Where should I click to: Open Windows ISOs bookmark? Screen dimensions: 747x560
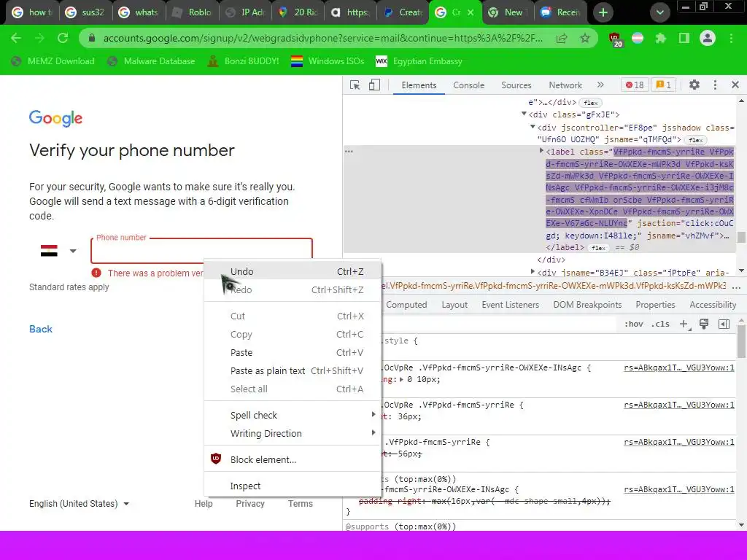pos(328,61)
